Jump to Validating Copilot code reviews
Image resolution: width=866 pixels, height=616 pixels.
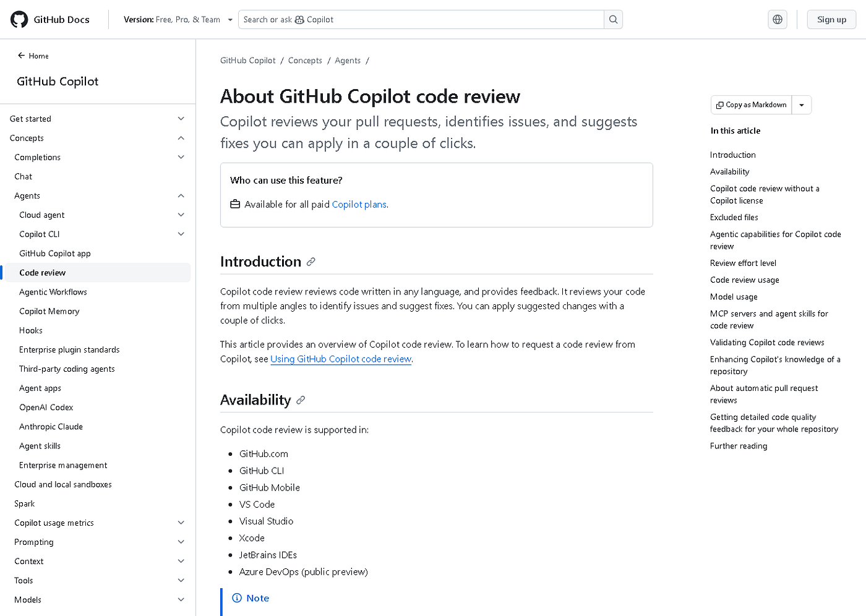[x=767, y=342]
